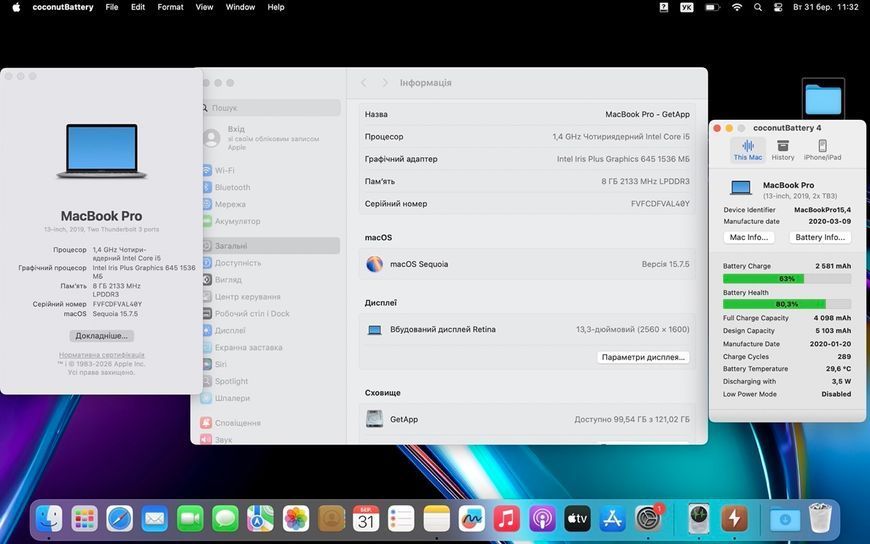Open the File menu
The image size is (870, 544).
coord(112,7)
